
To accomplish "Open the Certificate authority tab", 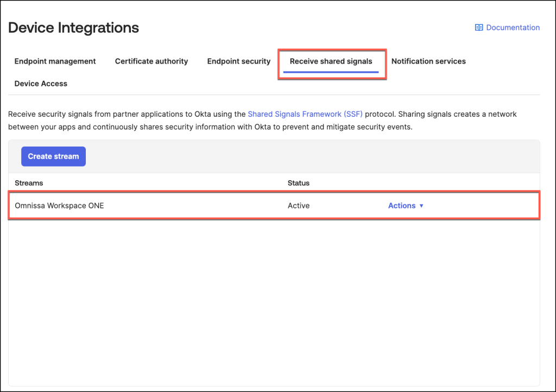I will (x=151, y=61).
